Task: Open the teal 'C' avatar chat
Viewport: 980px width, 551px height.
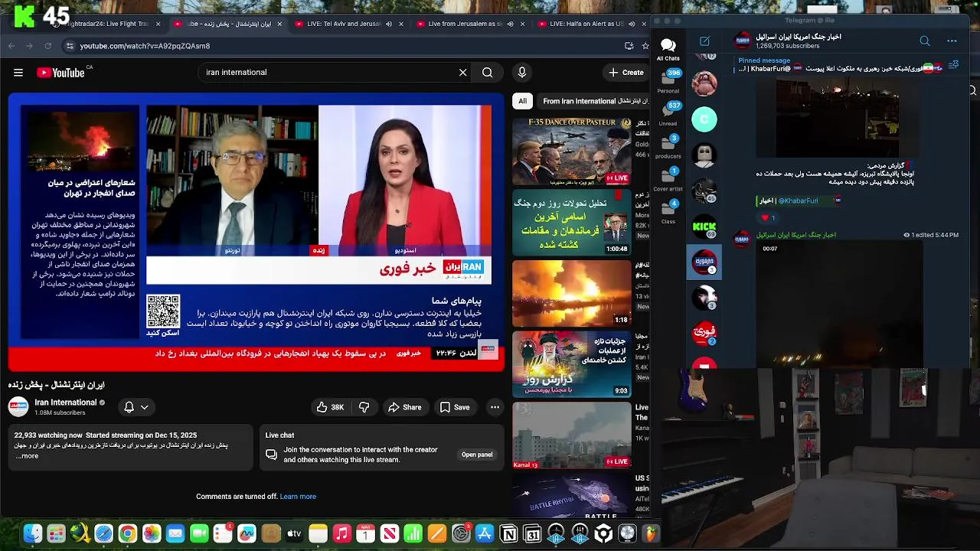Action: tap(704, 119)
